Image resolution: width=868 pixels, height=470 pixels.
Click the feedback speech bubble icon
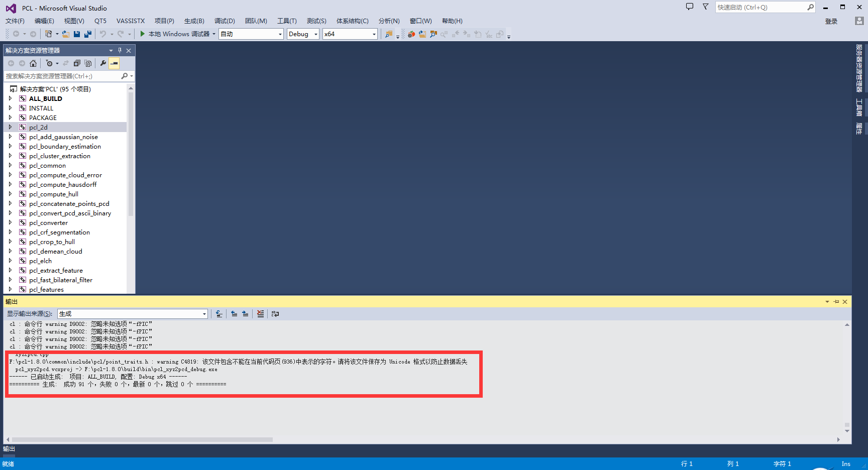(690, 7)
